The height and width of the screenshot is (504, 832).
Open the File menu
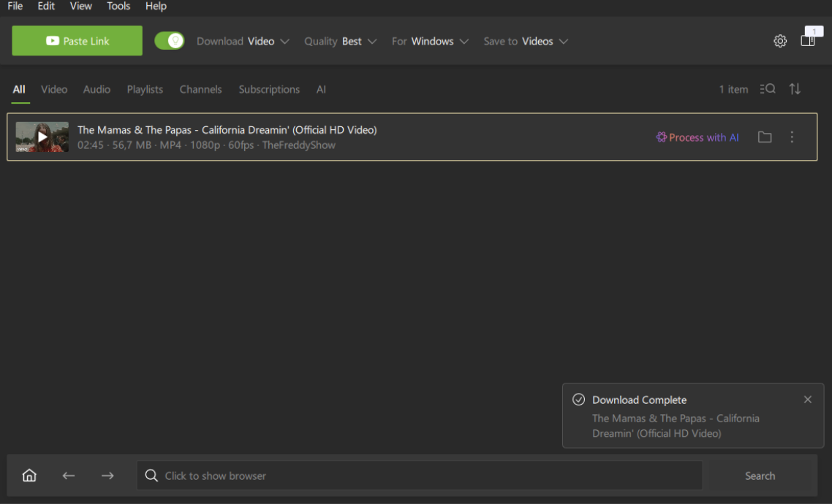pos(15,7)
